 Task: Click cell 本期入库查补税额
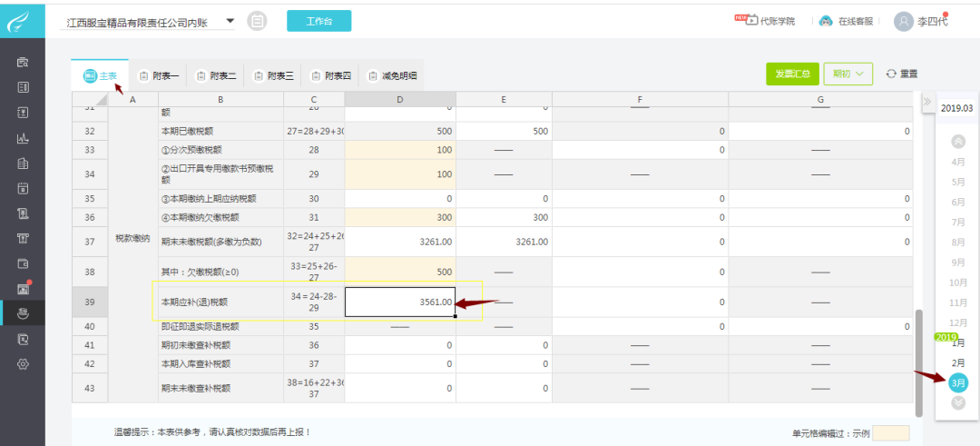pyautogui.click(x=220, y=364)
